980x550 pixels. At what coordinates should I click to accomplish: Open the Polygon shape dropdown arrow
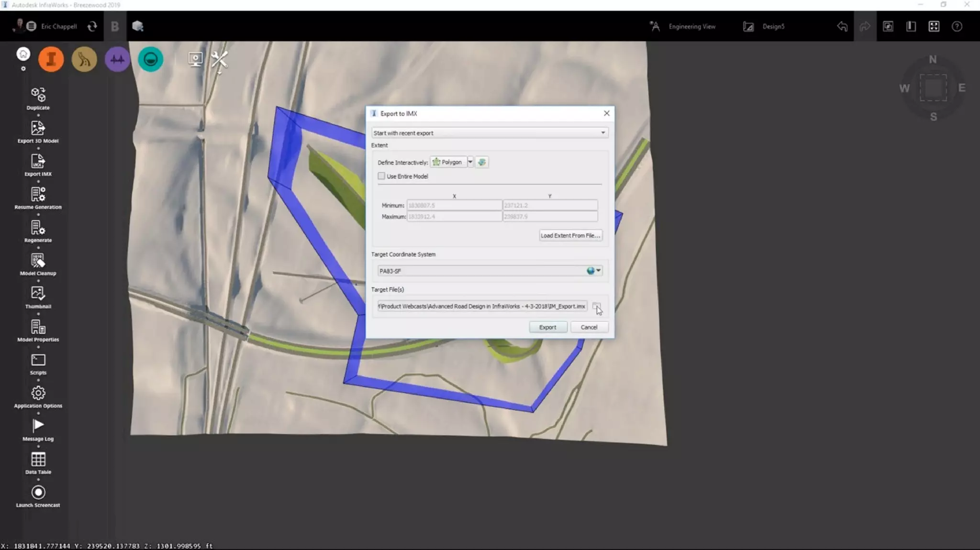tap(470, 162)
